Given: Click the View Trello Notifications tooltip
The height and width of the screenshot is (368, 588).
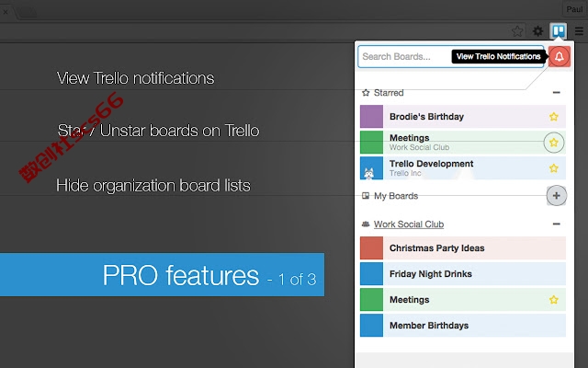Looking at the screenshot, I should [x=498, y=56].
